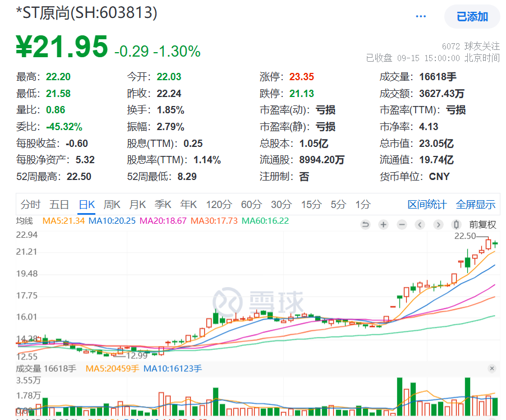Zoom out chart with minus icon

[x=402, y=224]
